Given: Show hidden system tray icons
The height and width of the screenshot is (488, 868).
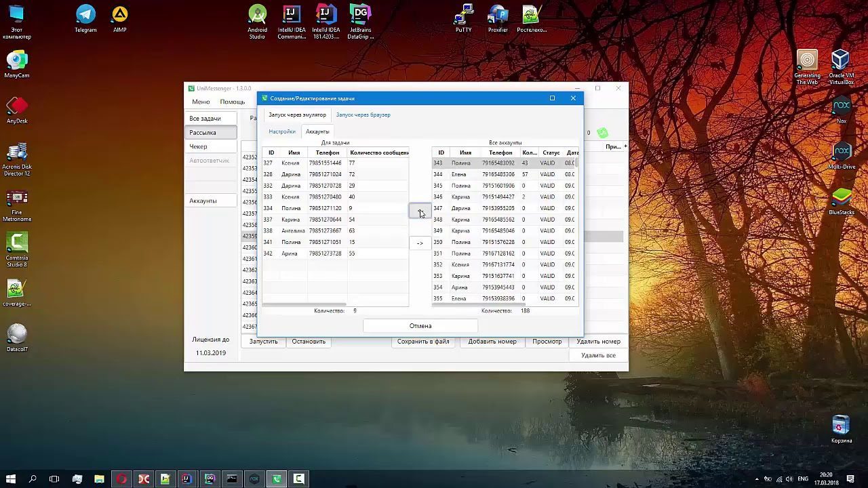Looking at the screenshot, I should tap(757, 479).
